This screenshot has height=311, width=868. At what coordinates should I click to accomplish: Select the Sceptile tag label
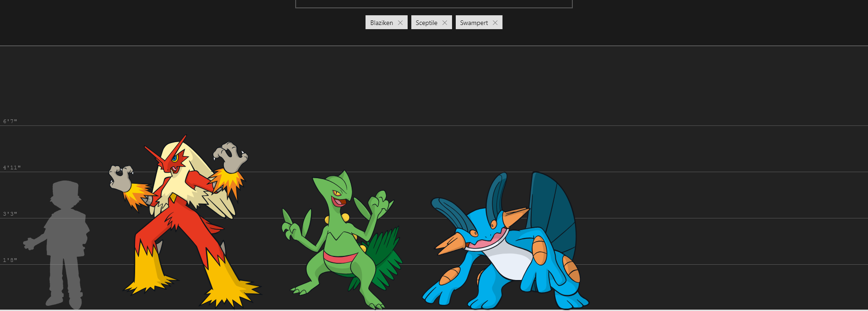click(426, 23)
